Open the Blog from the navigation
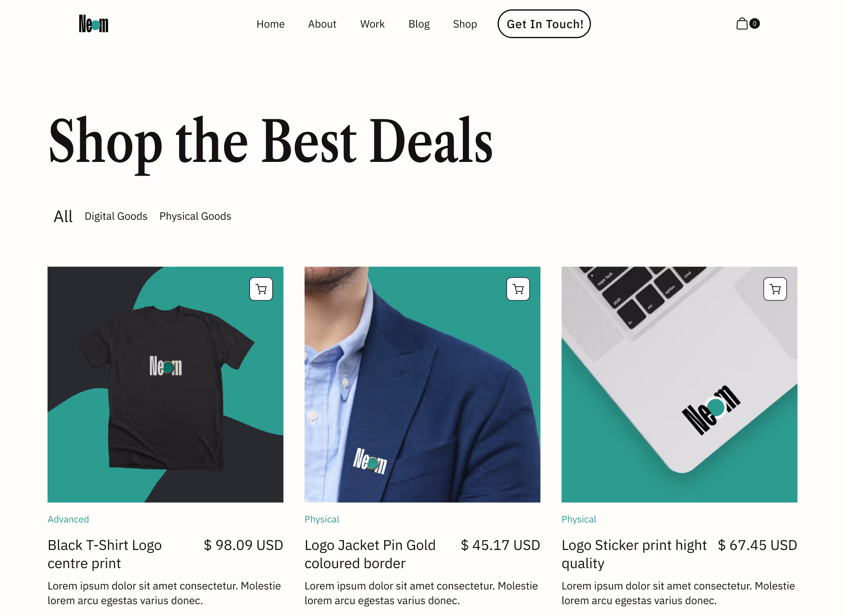Image resolution: width=845 pixels, height=616 pixels. (419, 24)
